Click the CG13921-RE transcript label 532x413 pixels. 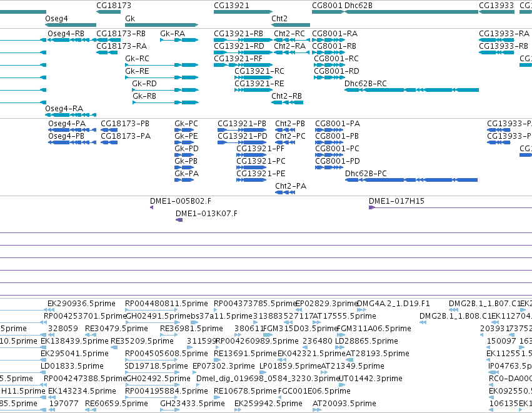[259, 84]
